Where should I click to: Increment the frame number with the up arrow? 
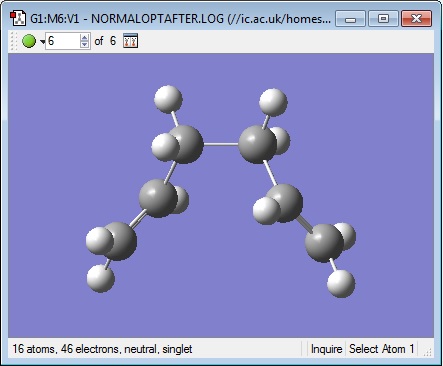click(85, 37)
